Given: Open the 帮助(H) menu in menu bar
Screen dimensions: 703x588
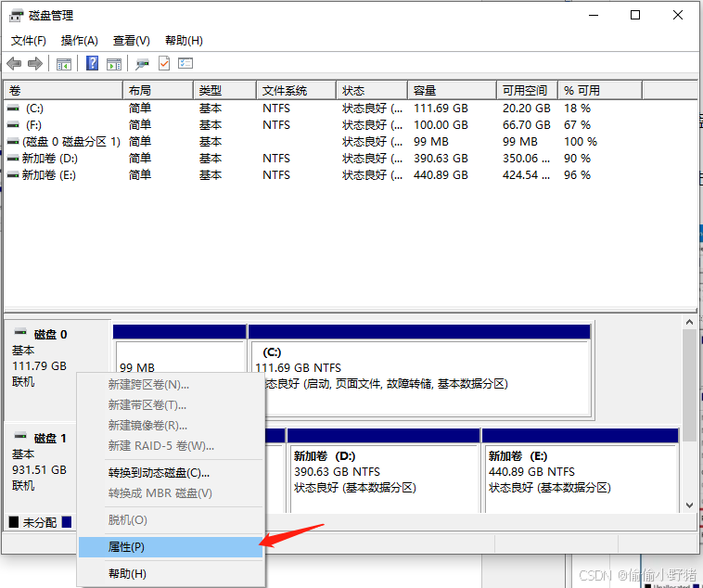Looking at the screenshot, I should coord(184,41).
